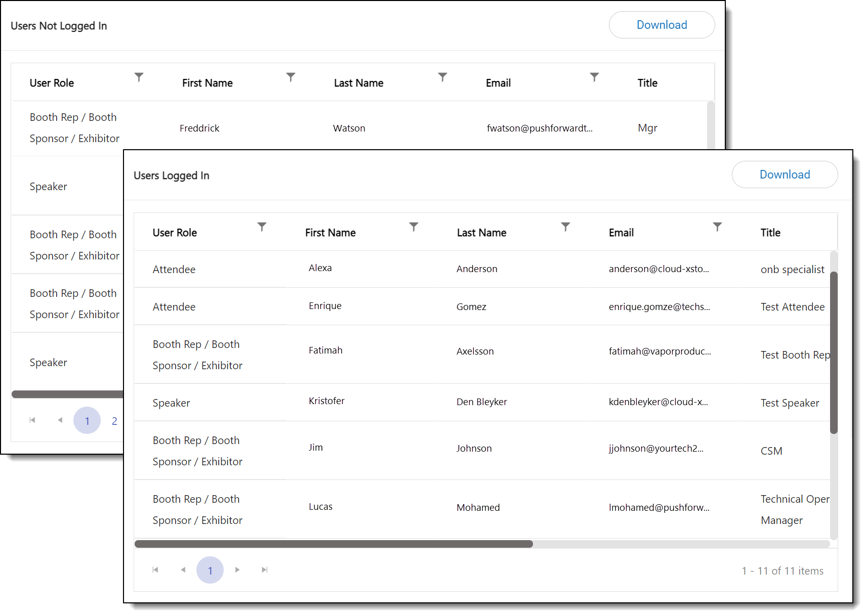The height and width of the screenshot is (616, 866).
Task: Select the Kristofer Den Bleyker speaker row
Action: pos(481,402)
